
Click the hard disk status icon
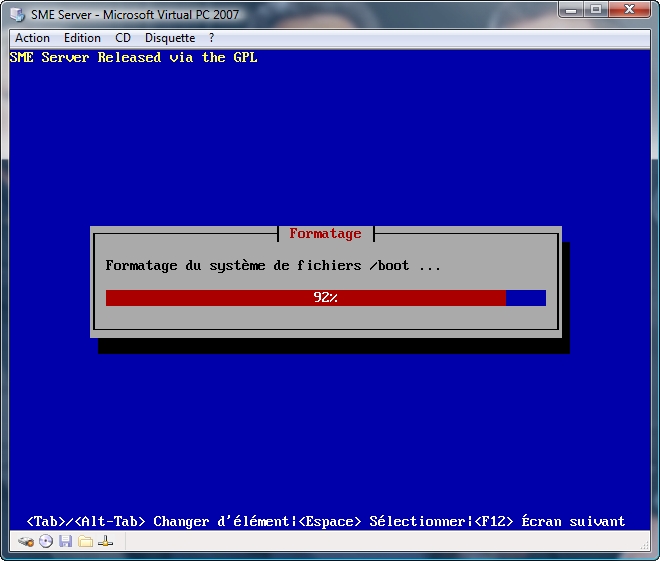coord(26,541)
